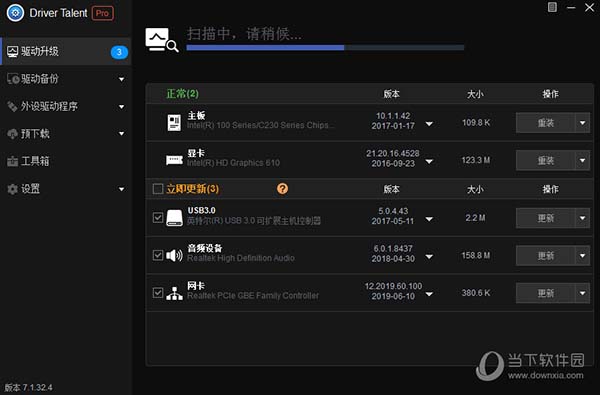Expand the 外设驱动程序 sidebar arrow
600x395 pixels.
point(121,107)
